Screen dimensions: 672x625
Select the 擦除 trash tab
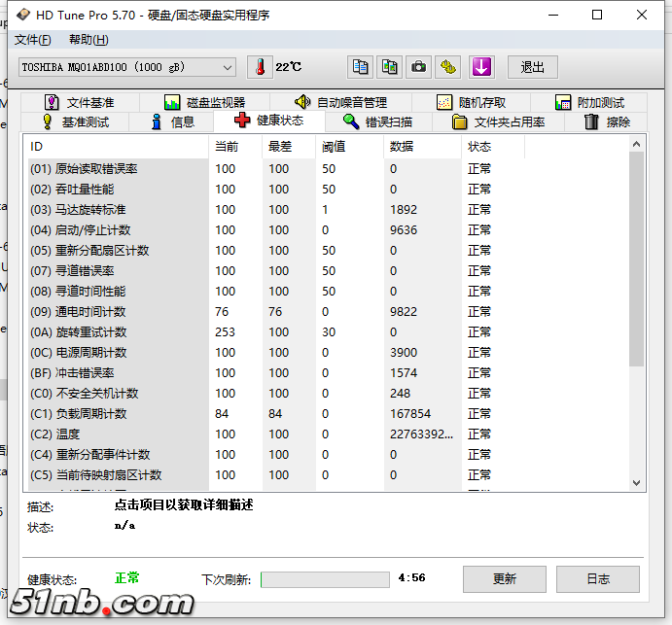[x=608, y=122]
